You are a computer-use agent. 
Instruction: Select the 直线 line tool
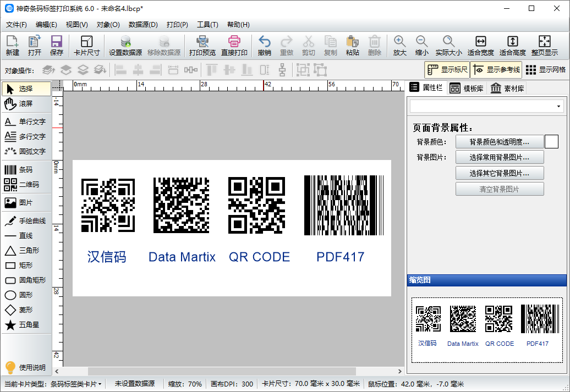[x=26, y=236]
